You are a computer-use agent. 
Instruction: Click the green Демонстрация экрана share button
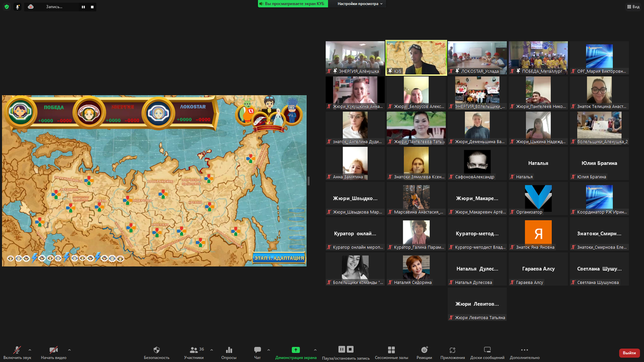(296, 350)
